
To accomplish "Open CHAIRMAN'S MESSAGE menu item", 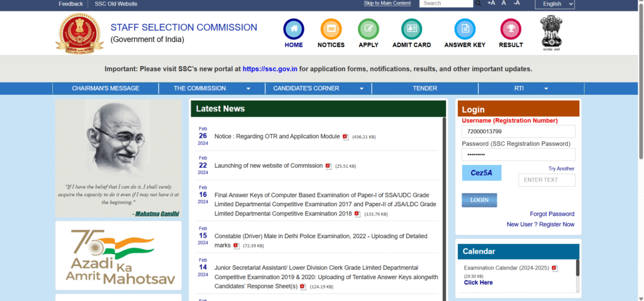I will [106, 88].
